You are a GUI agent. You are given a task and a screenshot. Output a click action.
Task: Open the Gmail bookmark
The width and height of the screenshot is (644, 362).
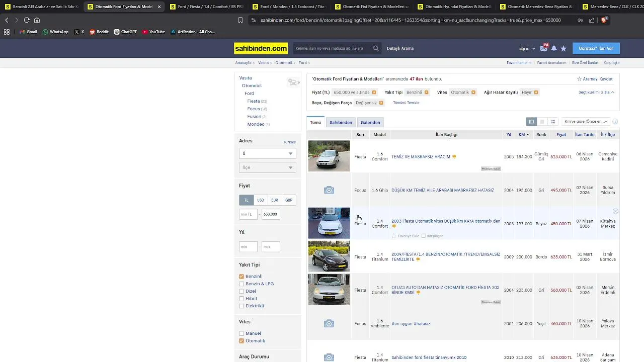tap(28, 32)
